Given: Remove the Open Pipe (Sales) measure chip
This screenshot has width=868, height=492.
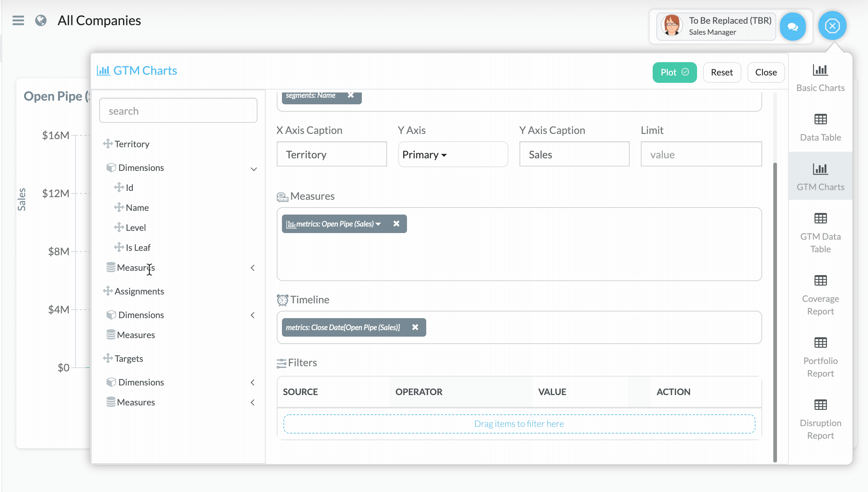Looking at the screenshot, I should coord(396,224).
